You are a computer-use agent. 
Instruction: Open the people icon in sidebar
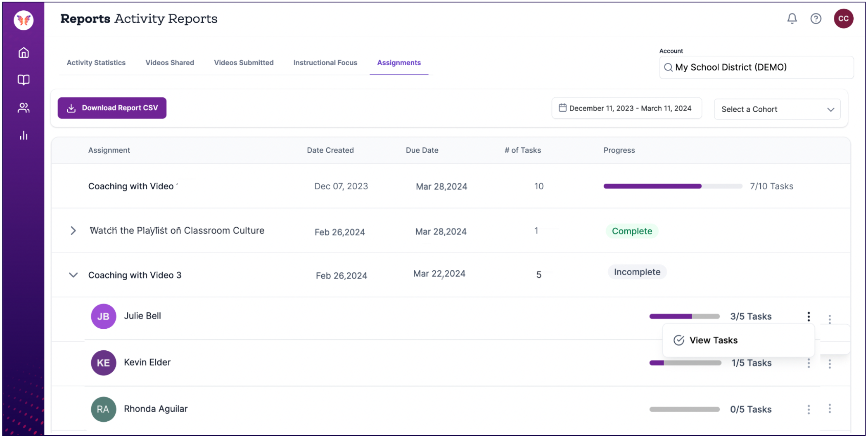click(x=24, y=108)
